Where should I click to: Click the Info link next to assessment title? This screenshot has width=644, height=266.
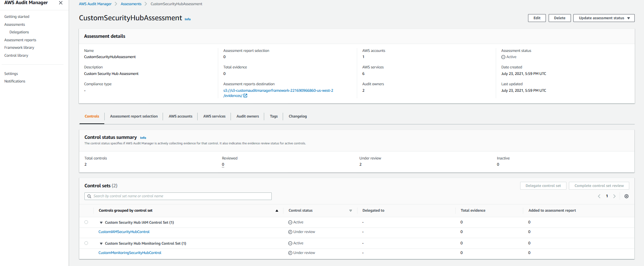[188, 19]
